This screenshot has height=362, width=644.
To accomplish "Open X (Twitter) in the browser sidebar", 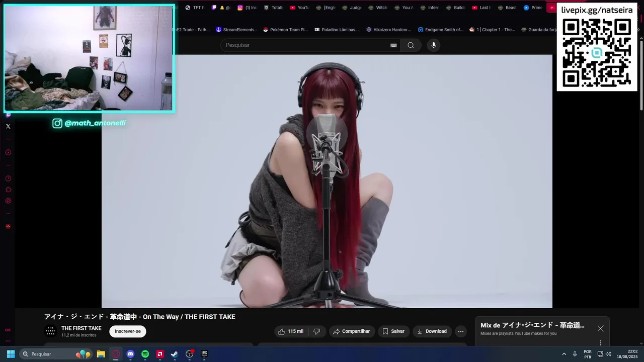I will (8, 126).
